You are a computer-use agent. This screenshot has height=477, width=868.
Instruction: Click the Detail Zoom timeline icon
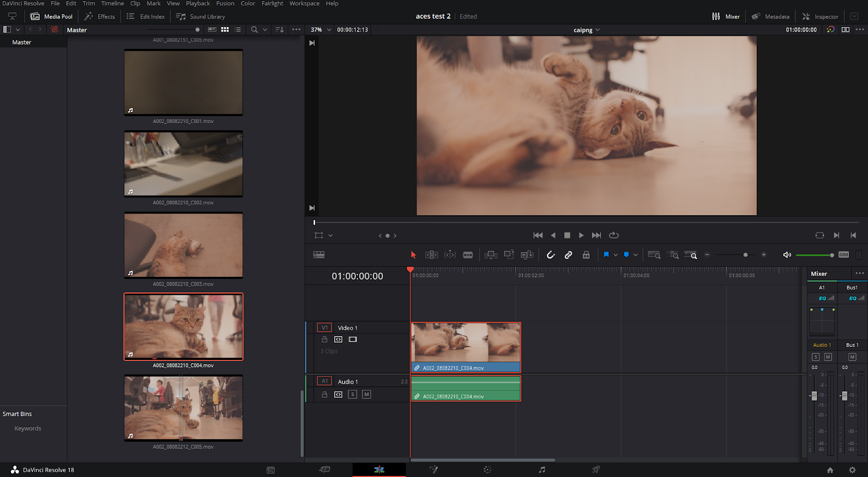pos(673,255)
